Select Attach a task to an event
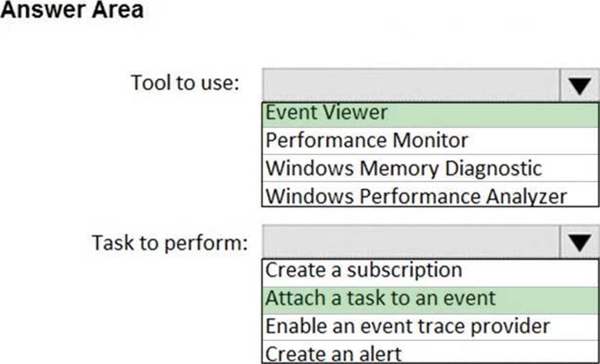This screenshot has width=600, height=364. [x=380, y=298]
